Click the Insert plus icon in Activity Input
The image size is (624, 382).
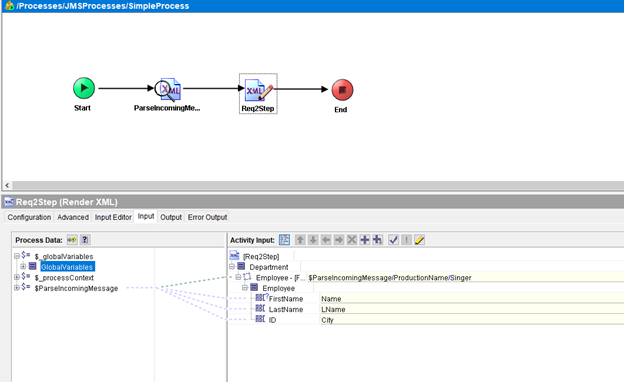[x=365, y=240]
